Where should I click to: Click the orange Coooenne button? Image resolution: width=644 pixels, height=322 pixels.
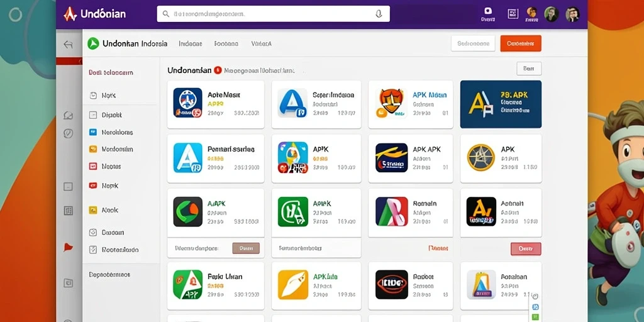[x=520, y=43]
